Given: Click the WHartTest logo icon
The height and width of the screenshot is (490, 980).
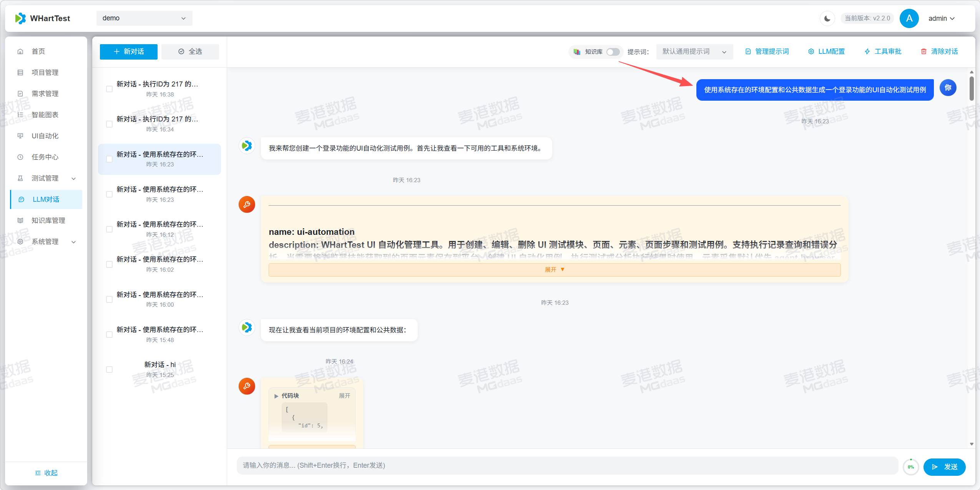Looking at the screenshot, I should [20, 18].
